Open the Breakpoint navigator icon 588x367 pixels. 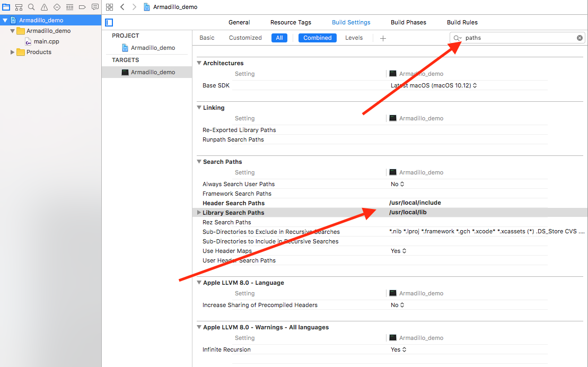(82, 7)
